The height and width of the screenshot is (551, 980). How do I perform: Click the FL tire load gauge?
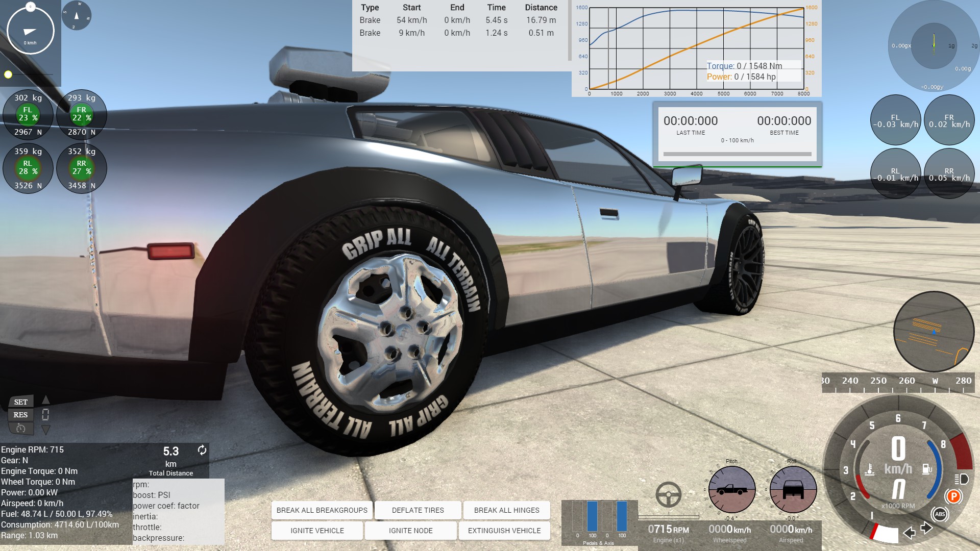click(x=28, y=114)
